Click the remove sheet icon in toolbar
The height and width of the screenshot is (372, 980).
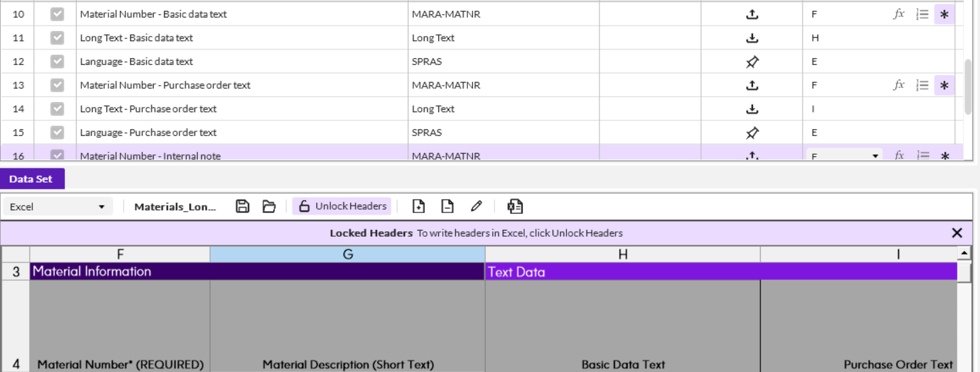pos(447,206)
